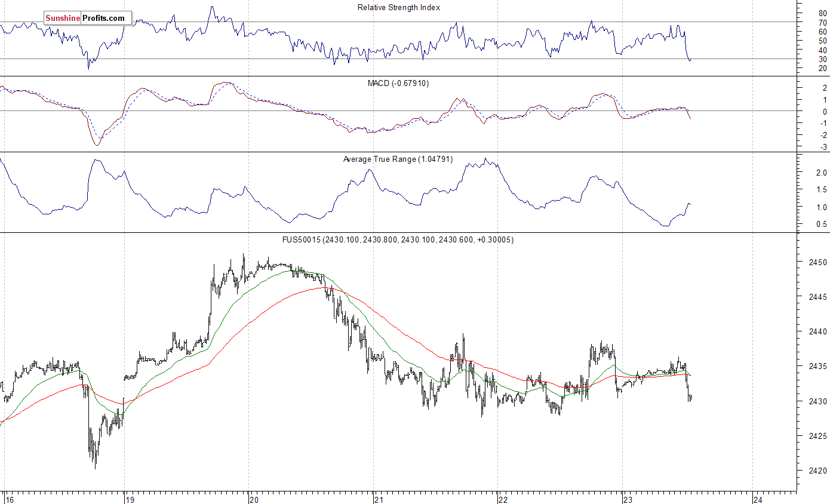Select the Average True Range (1.04791) title
The height and width of the screenshot is (504, 830).
coord(398,159)
